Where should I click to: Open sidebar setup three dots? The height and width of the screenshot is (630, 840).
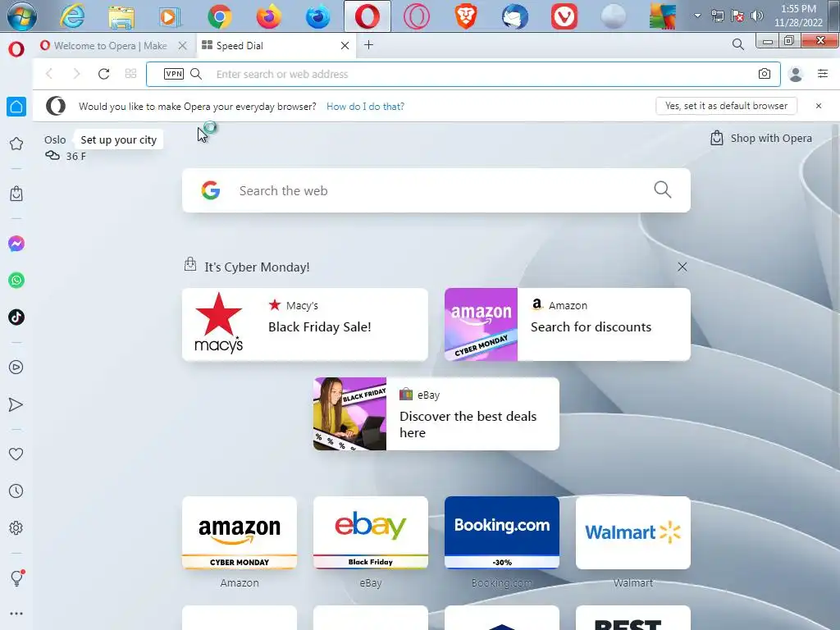click(x=16, y=614)
